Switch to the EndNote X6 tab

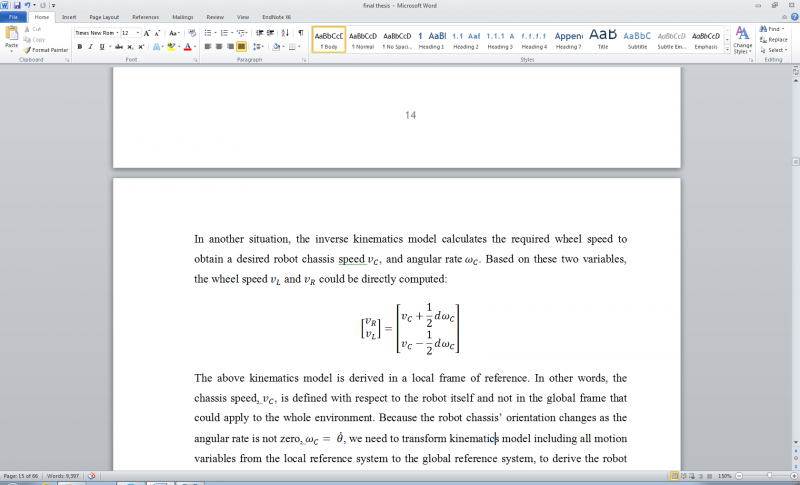(277, 17)
